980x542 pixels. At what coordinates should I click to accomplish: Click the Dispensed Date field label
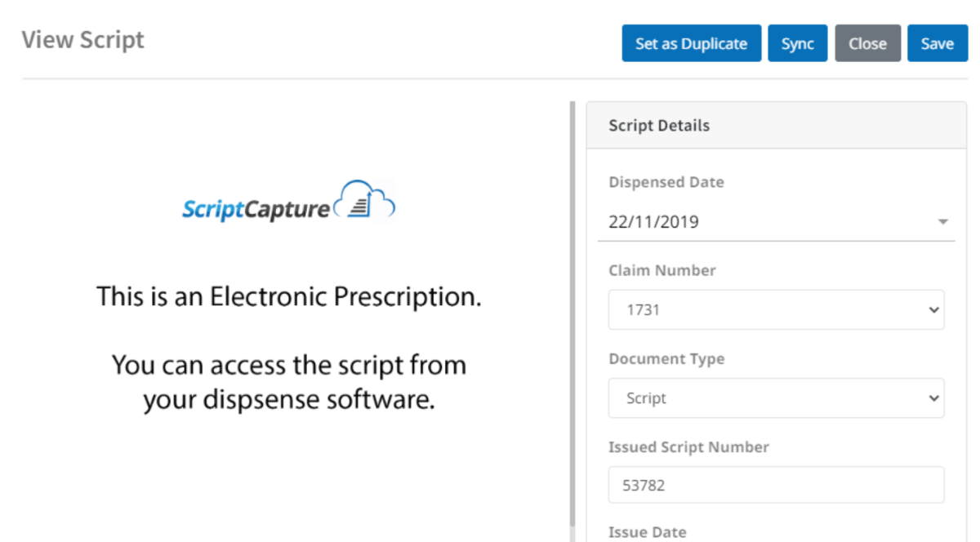click(x=666, y=181)
